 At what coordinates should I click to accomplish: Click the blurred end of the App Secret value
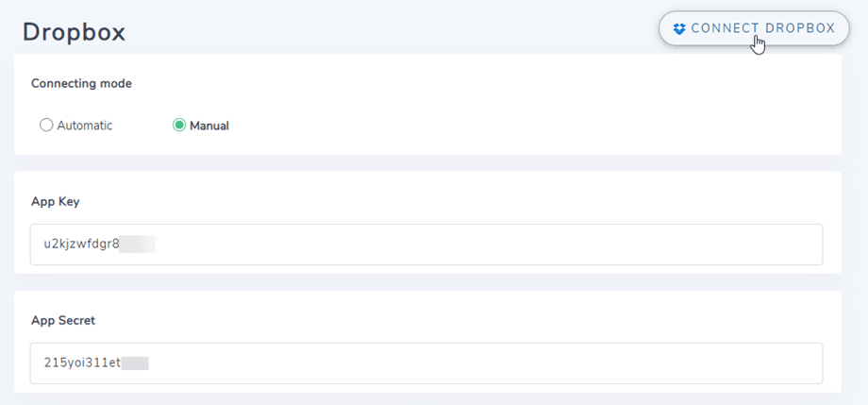pos(135,363)
